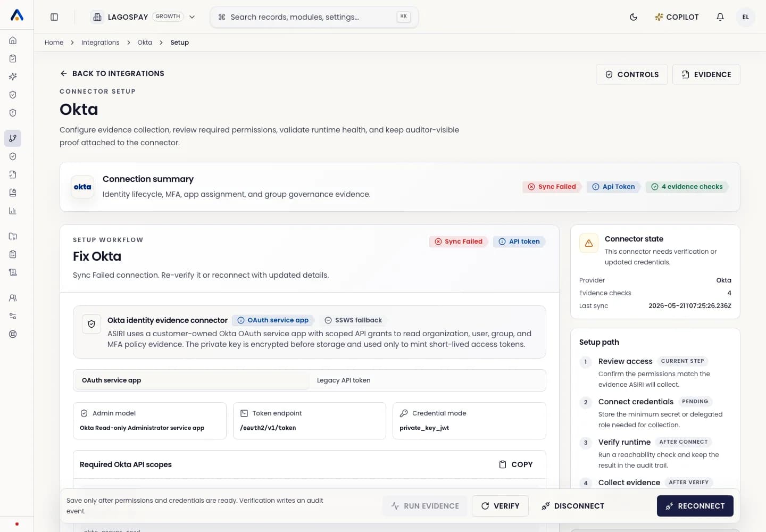Click DISCONNECT button
The image size is (766, 532).
(x=573, y=506)
